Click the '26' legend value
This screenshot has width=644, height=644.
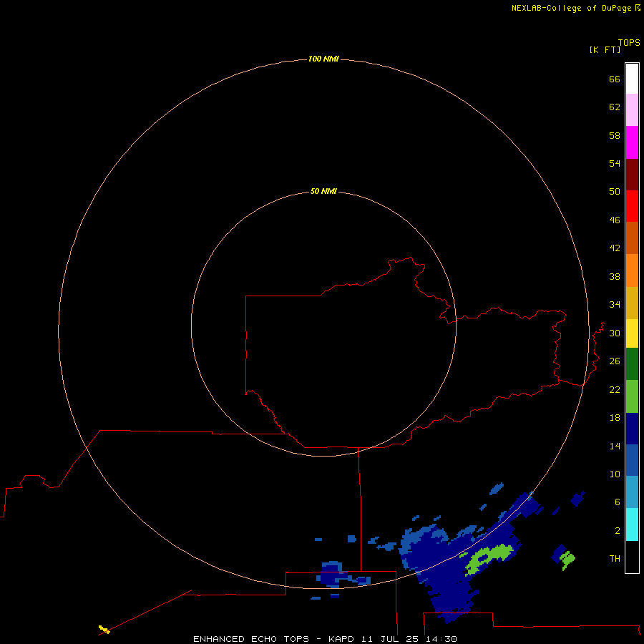tap(615, 361)
